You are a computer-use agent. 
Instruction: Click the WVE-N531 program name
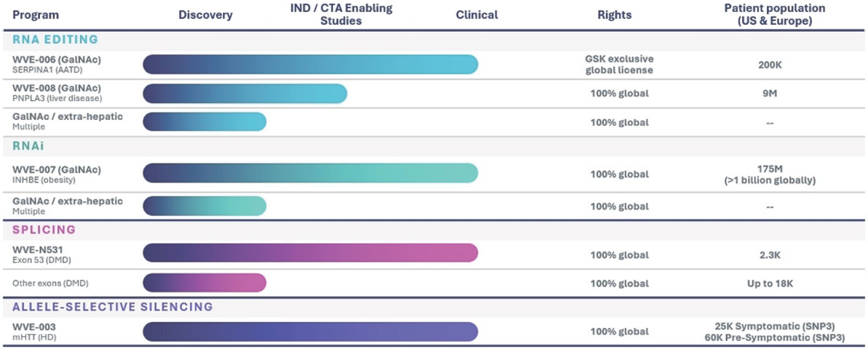point(38,250)
